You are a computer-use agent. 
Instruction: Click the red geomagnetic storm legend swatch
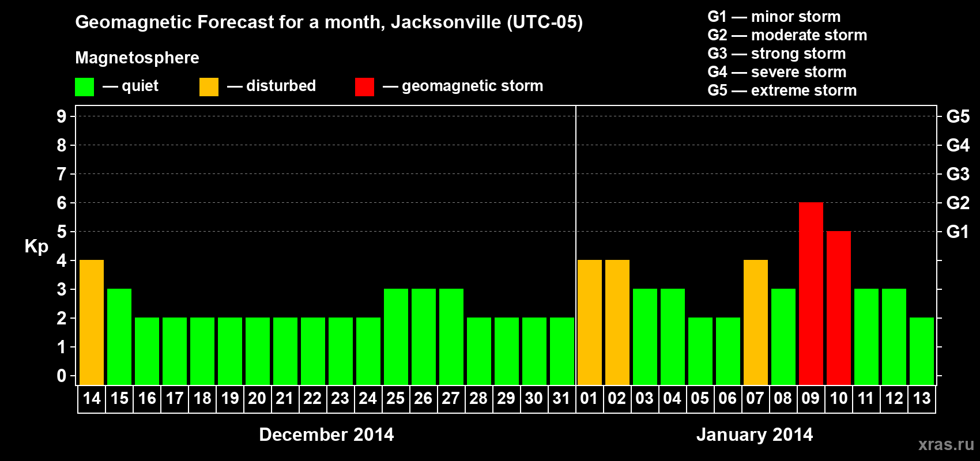point(364,87)
